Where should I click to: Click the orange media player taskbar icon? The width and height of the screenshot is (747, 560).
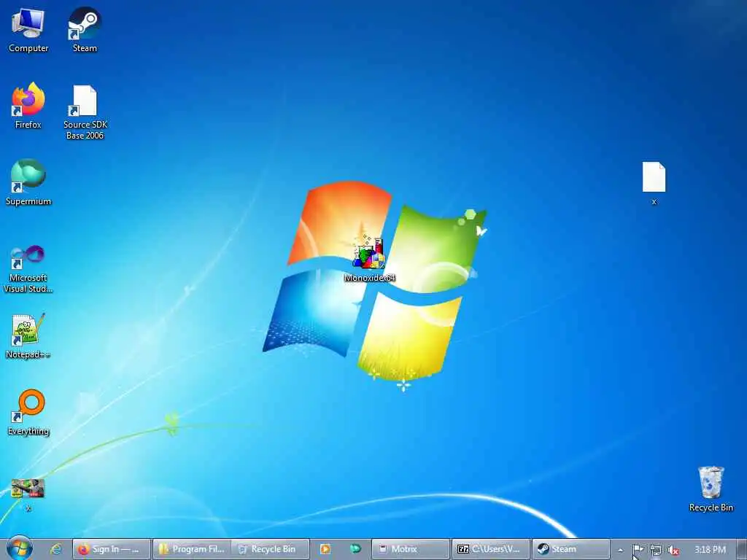click(325, 549)
